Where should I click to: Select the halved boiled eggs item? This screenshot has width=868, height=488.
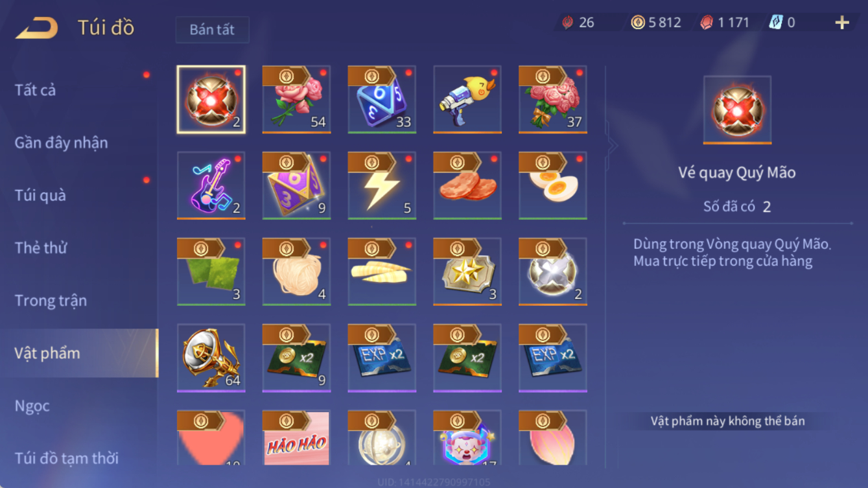tap(553, 186)
